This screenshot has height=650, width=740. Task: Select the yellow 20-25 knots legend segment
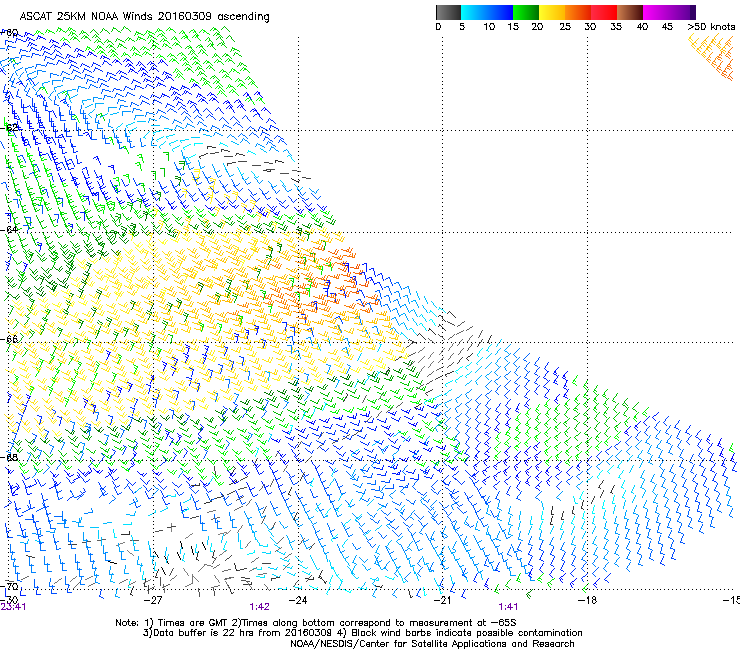pyautogui.click(x=552, y=12)
